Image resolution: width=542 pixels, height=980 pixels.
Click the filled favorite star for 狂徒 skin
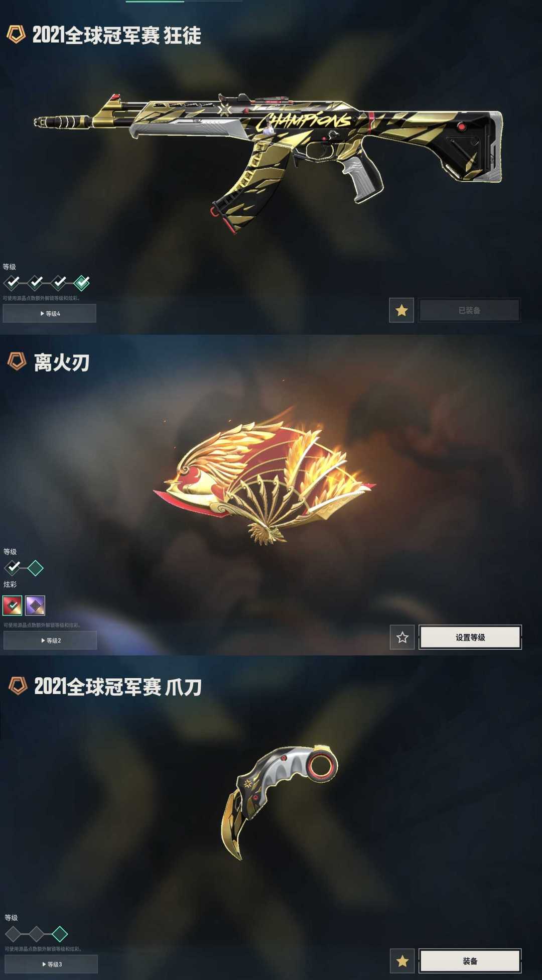coord(401,310)
